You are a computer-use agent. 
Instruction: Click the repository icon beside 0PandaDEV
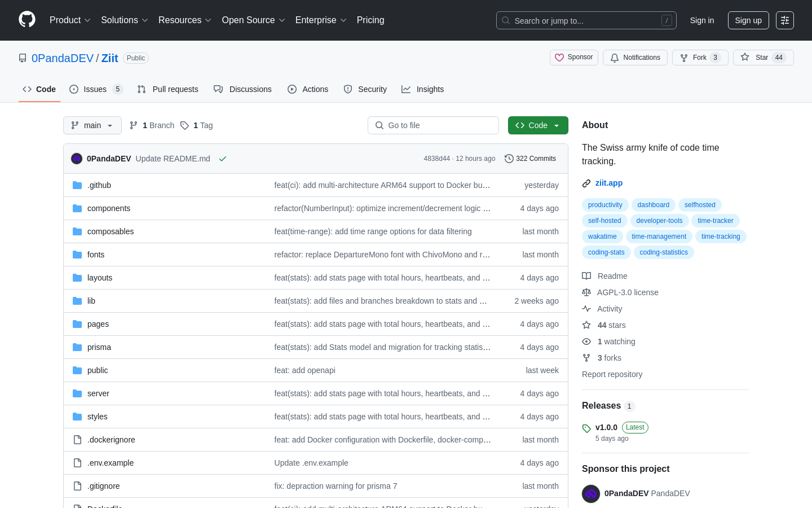click(x=23, y=58)
